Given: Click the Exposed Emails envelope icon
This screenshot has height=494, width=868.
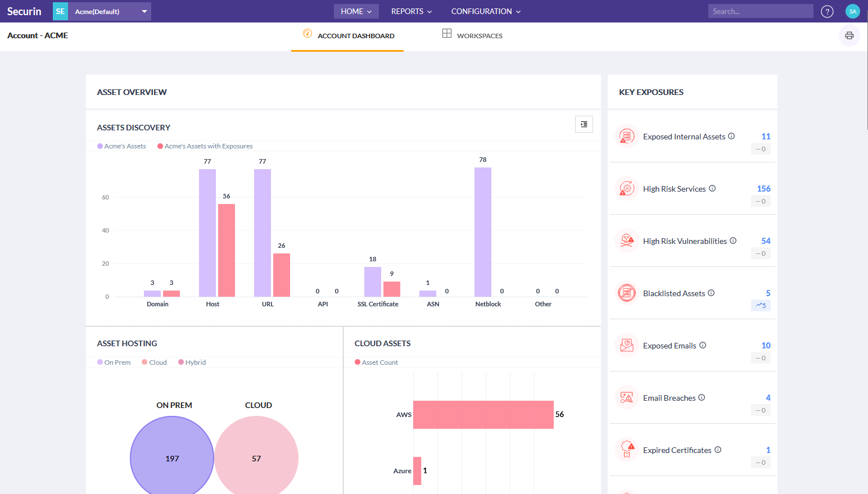Looking at the screenshot, I should 627,346.
